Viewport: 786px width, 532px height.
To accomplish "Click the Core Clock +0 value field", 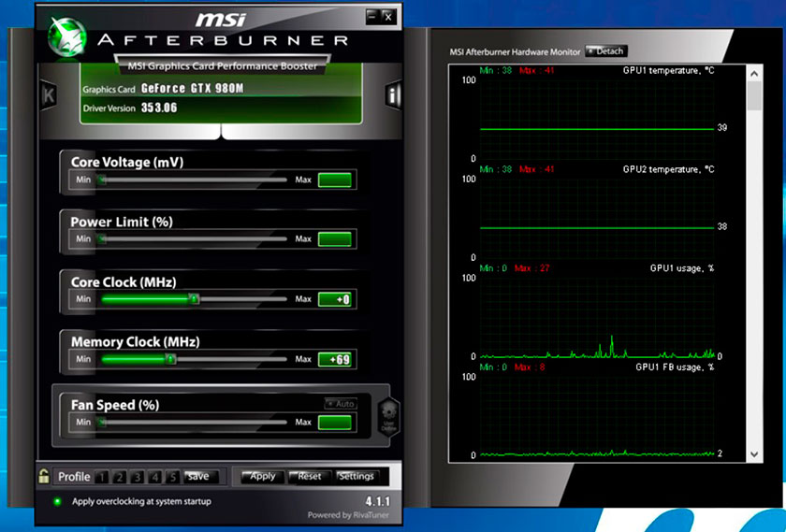I will click(x=335, y=299).
